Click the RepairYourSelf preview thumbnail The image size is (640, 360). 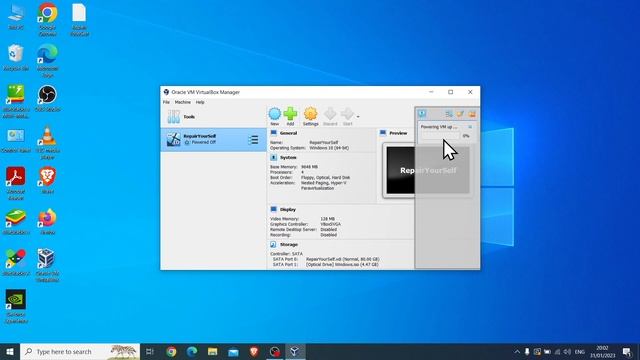428,170
